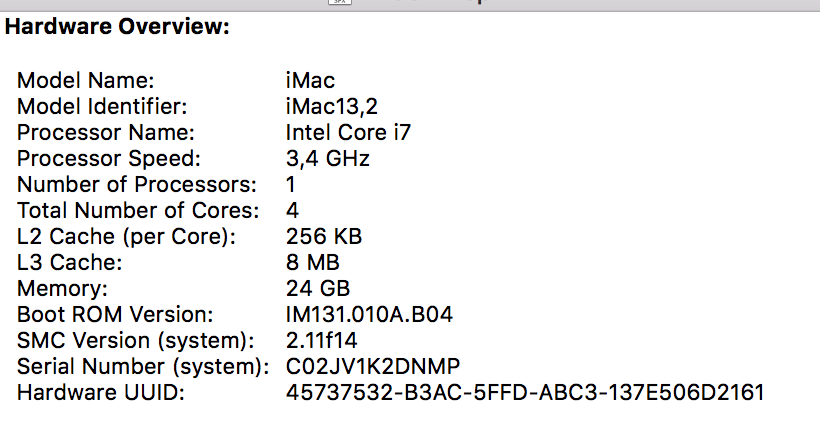Select the Total Number of Cores value
The height and width of the screenshot is (428, 820).
pos(292,210)
